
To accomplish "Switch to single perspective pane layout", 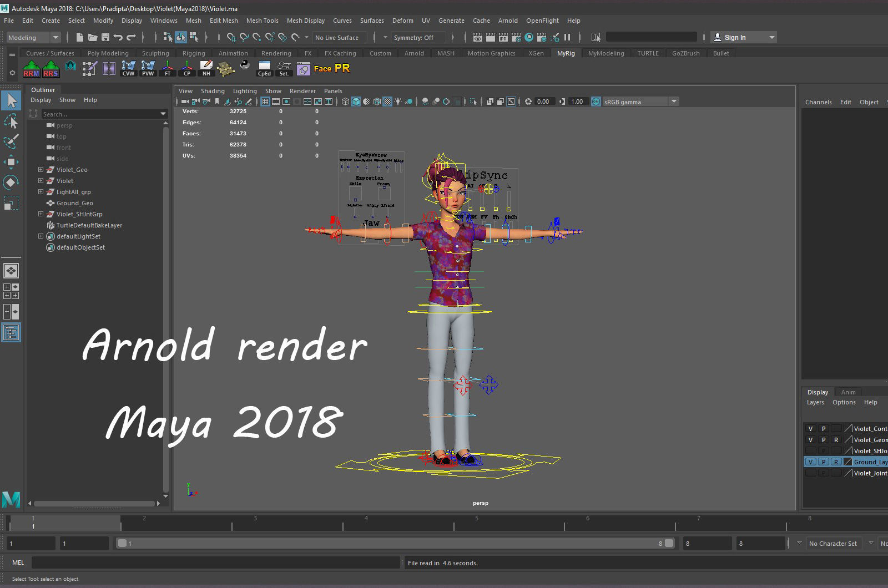I will click(11, 271).
